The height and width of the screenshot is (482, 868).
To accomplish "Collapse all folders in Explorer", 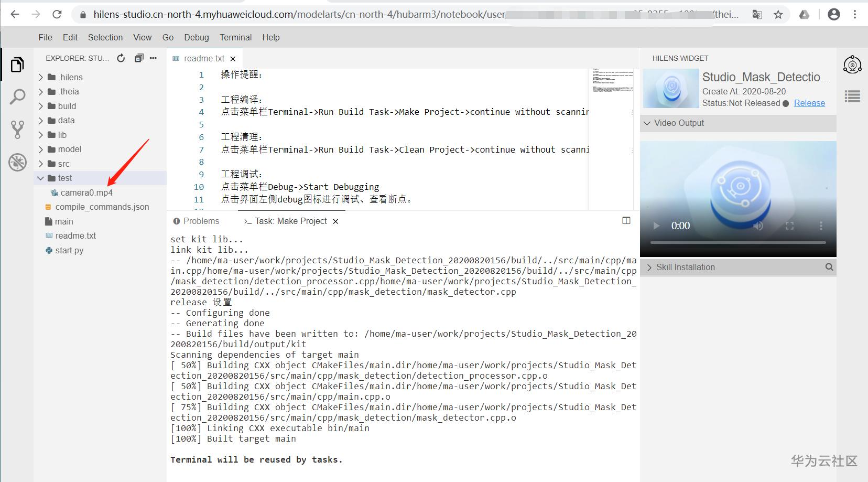I will point(139,58).
